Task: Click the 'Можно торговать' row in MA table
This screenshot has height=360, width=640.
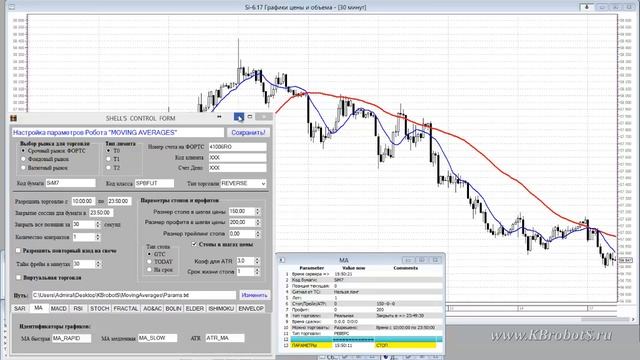Action: point(363,327)
